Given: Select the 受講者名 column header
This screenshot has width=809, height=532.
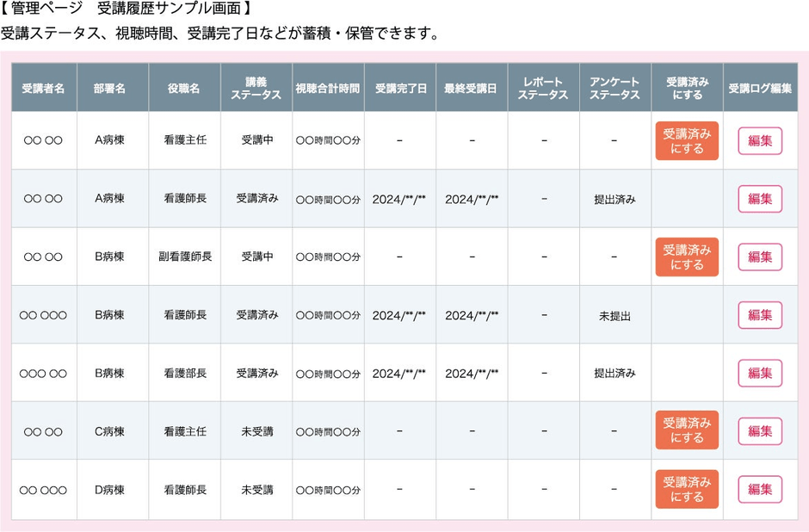Looking at the screenshot, I should (x=43, y=89).
